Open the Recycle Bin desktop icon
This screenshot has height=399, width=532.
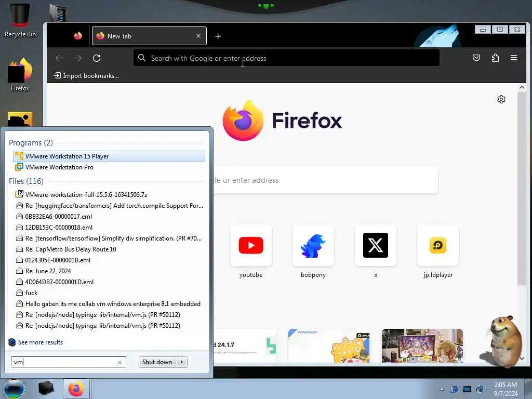click(x=20, y=20)
